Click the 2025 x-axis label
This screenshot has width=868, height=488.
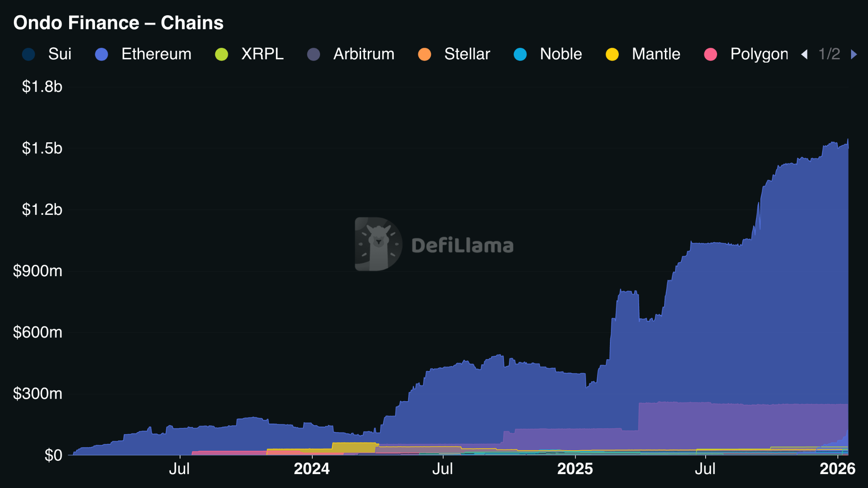575,469
